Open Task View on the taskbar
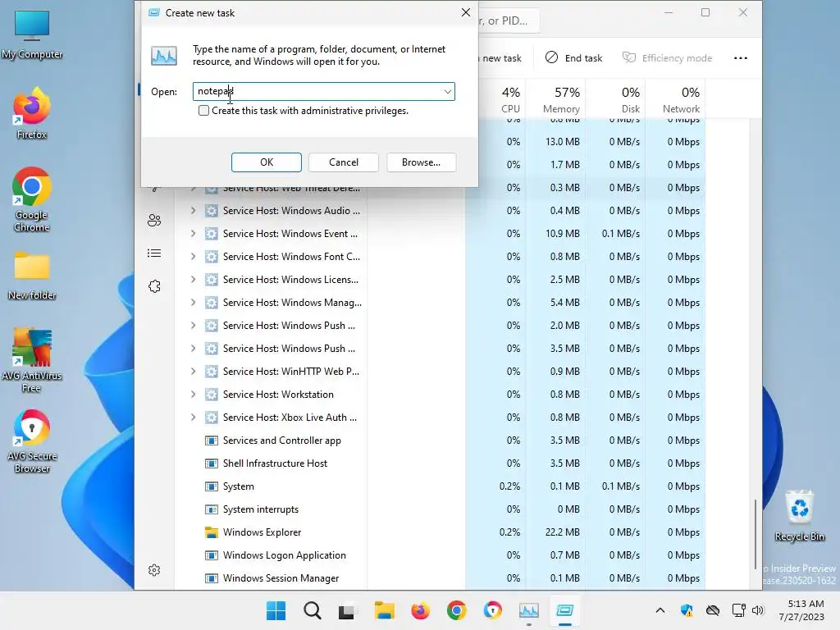This screenshot has width=840, height=630. (x=347, y=610)
